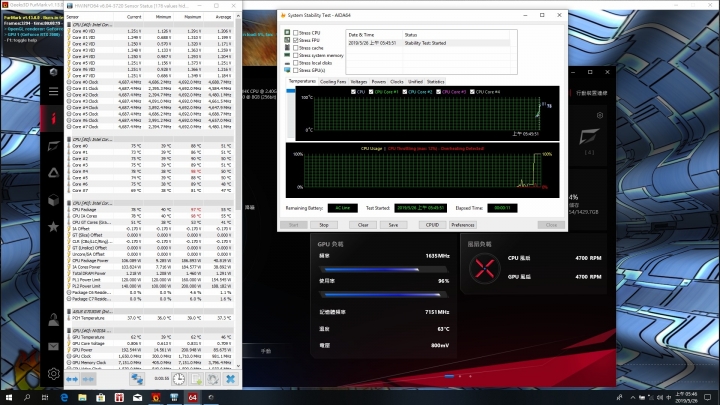The image size is (720, 405).
Task: Switch to the Voltages tab
Action: point(359,82)
